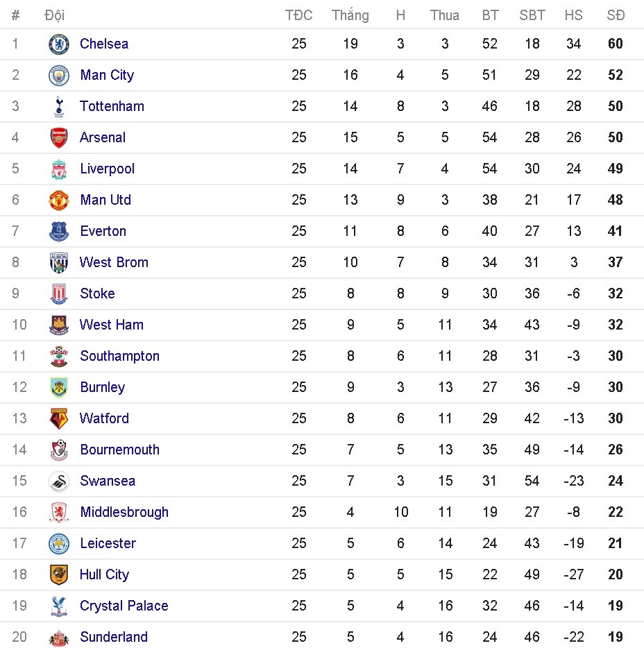Click the Liverpool club crest icon
Viewport: 644px width, 648px height.
point(59,169)
